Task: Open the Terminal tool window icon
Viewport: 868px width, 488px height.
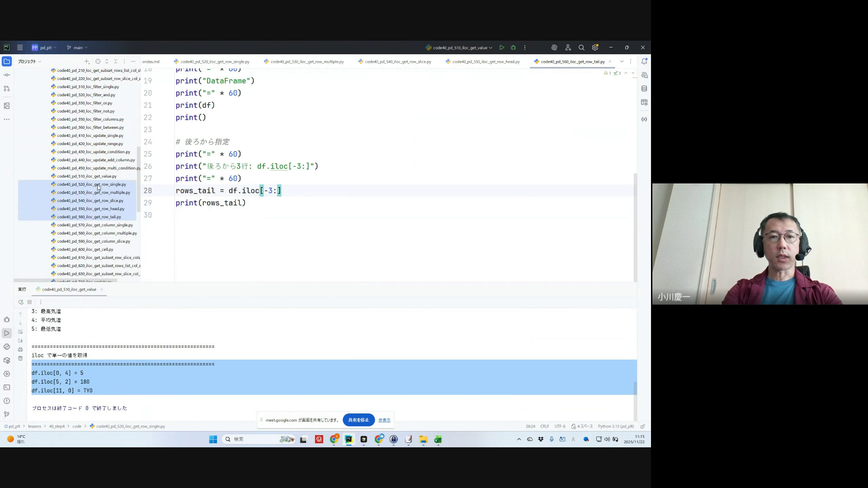Action: coord(7,387)
